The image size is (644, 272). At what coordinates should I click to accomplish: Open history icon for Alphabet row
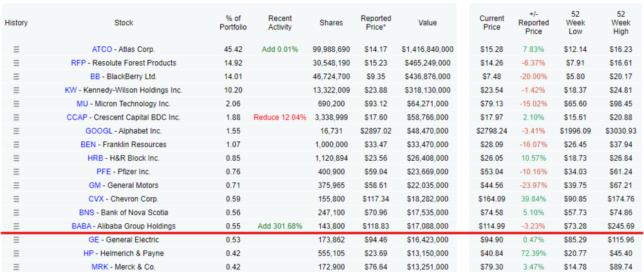tap(16, 131)
